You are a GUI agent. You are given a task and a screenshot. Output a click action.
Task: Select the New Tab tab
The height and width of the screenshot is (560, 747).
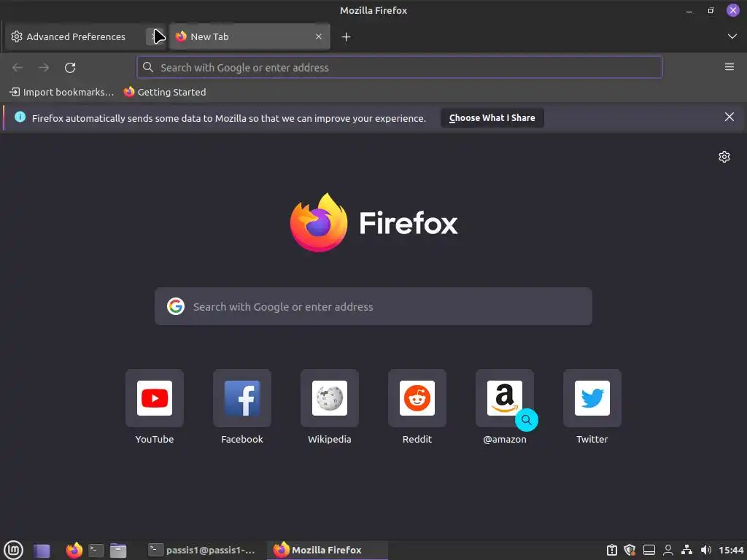coord(249,36)
